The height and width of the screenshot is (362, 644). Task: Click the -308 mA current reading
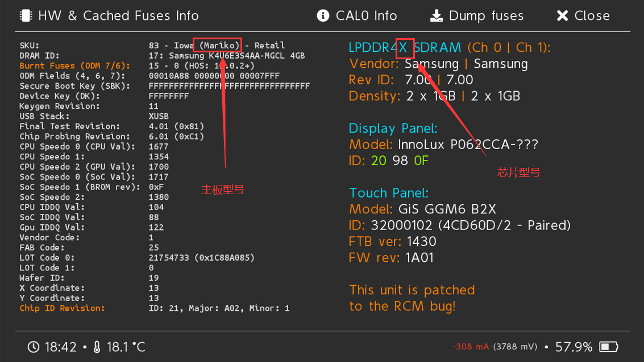click(x=470, y=346)
